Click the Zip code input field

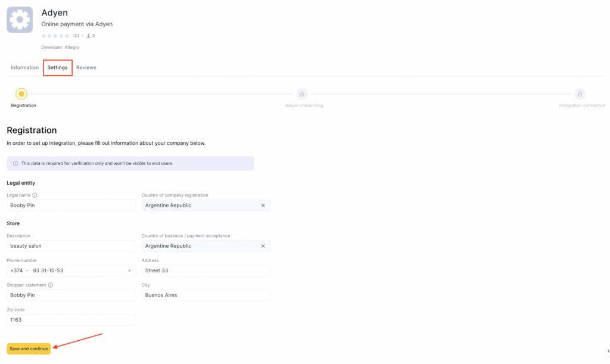tap(71, 320)
